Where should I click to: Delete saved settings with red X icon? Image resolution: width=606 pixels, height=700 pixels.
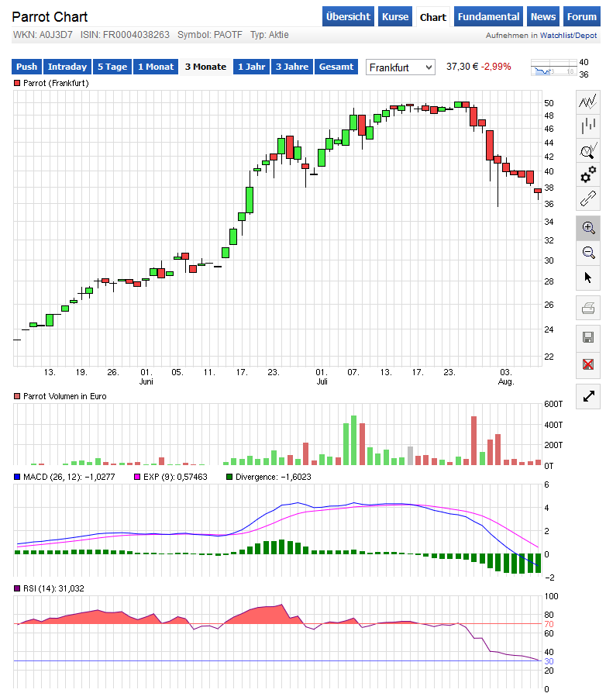pyautogui.click(x=587, y=364)
